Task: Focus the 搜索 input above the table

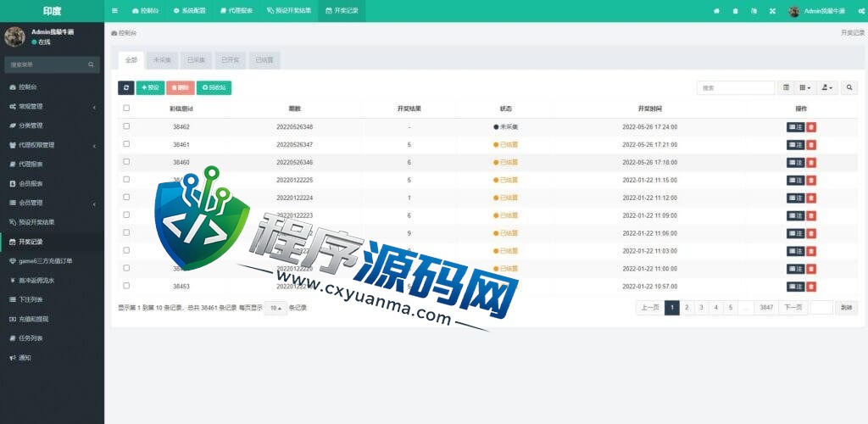Action: 736,87
